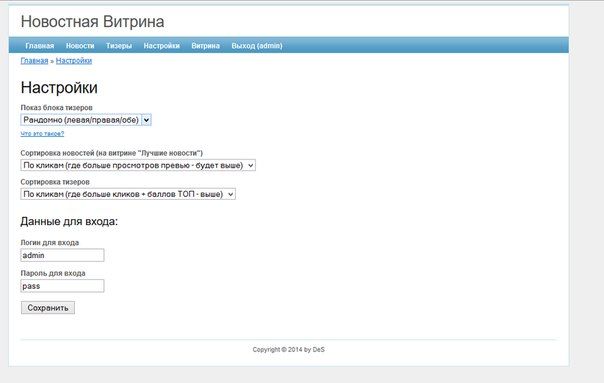The height and width of the screenshot is (383, 604).
Task: Follow the Главная breadcrumb link
Action: click(x=34, y=60)
